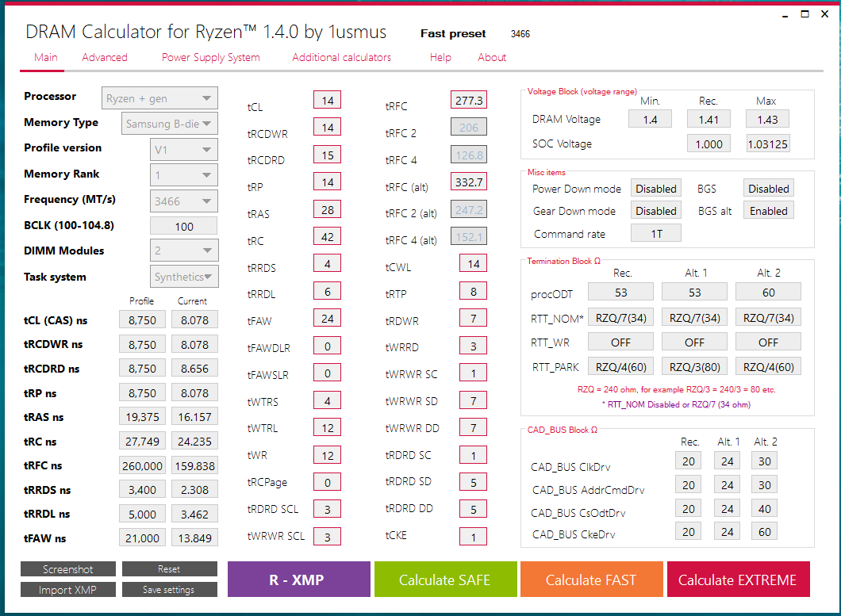Click the tWTRL value field

(327, 428)
